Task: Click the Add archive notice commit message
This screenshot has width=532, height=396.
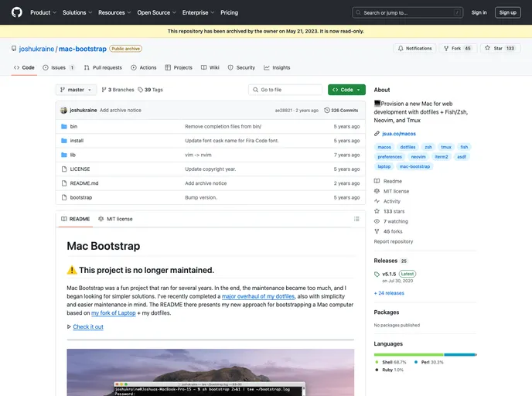Action: tap(121, 111)
